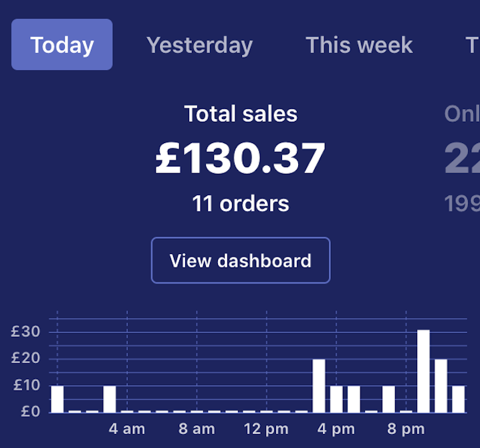Click the 4 am axis label
Screen dimensions: 480x448
[x=126, y=429]
